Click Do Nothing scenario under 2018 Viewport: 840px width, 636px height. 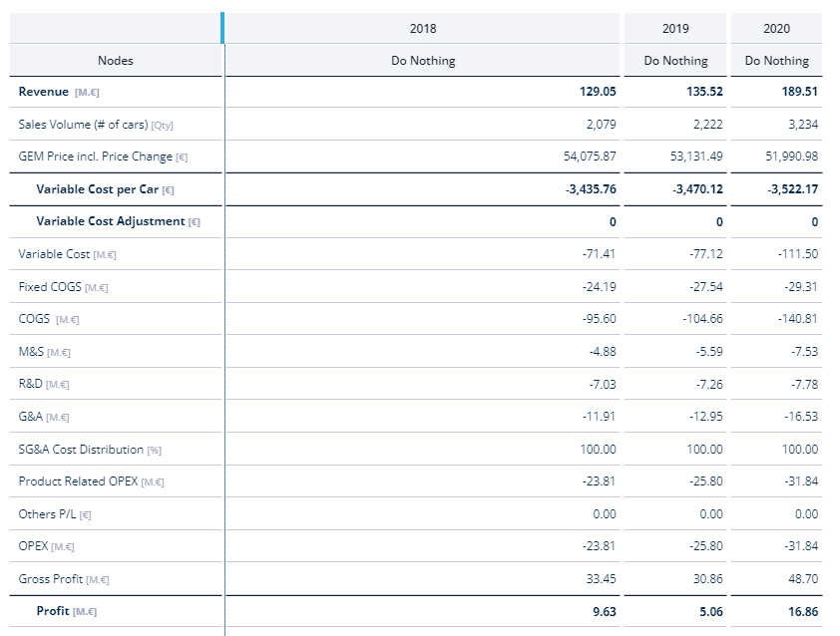click(423, 61)
